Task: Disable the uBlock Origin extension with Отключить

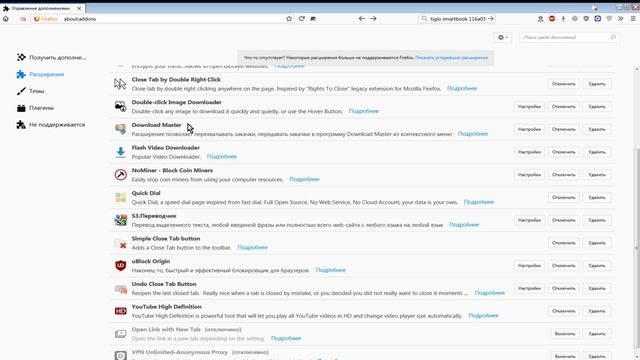Action: pyautogui.click(x=563, y=266)
